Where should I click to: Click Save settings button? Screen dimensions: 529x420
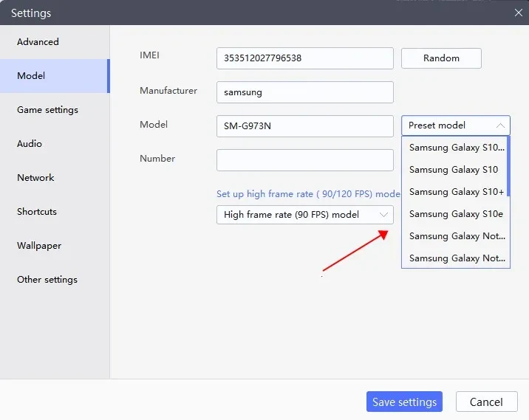[x=404, y=402]
